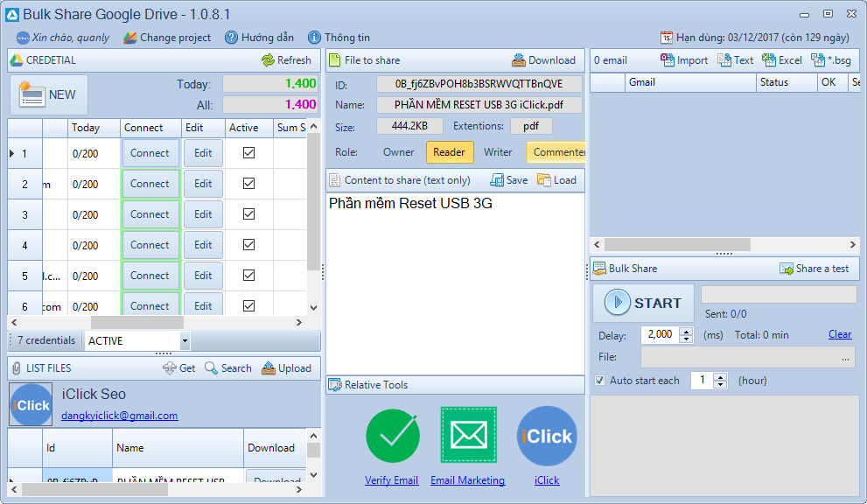Select the Commenter role

[556, 152]
